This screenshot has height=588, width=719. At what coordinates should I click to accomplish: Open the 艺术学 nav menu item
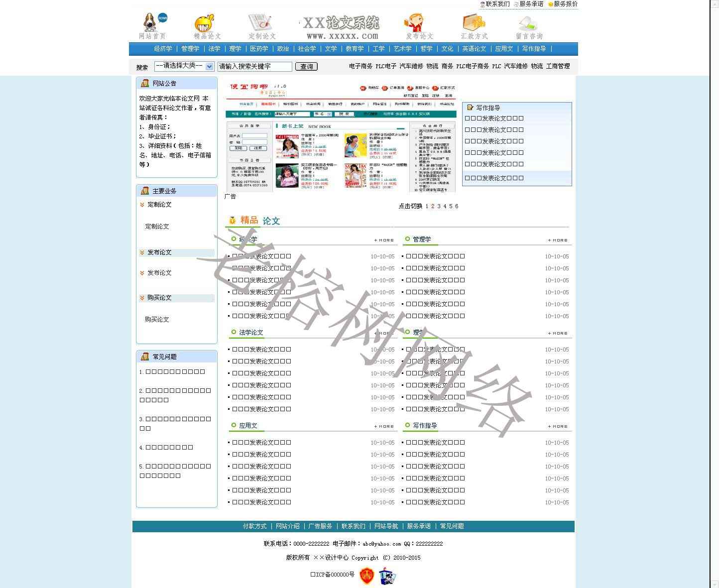pos(402,49)
